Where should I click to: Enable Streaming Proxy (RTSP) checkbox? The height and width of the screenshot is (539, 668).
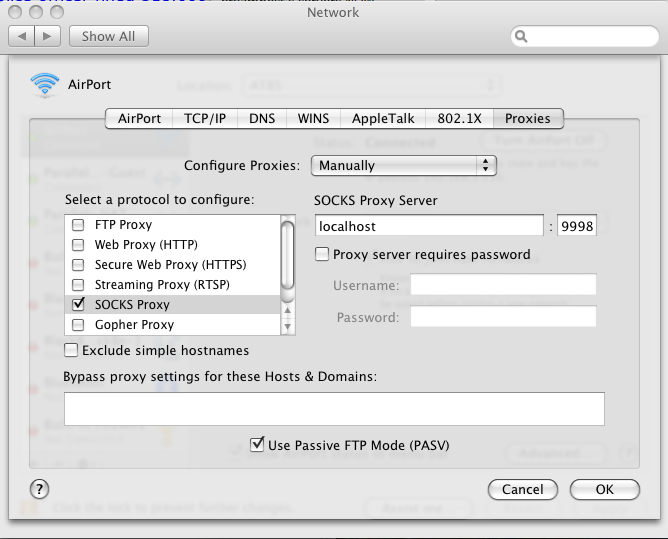[x=78, y=284]
